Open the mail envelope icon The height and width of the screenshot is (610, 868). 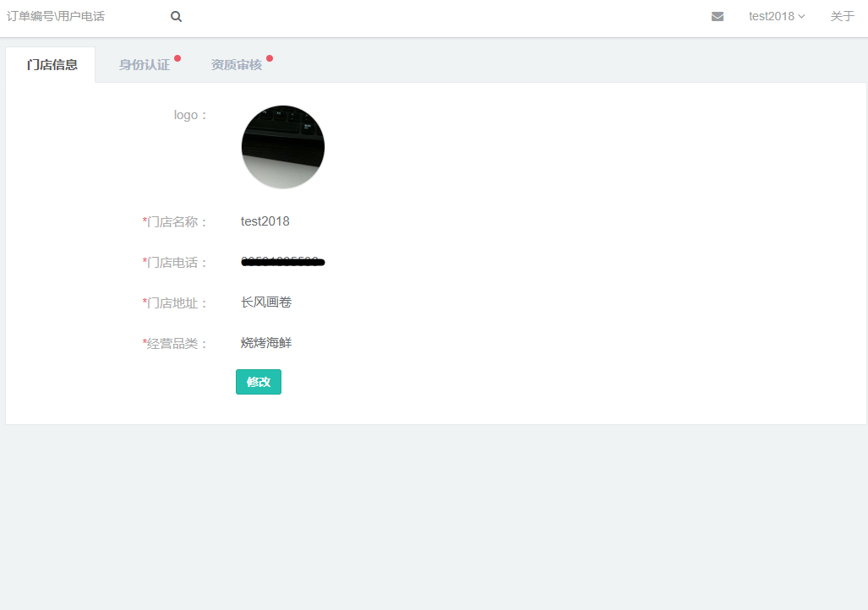pyautogui.click(x=718, y=17)
